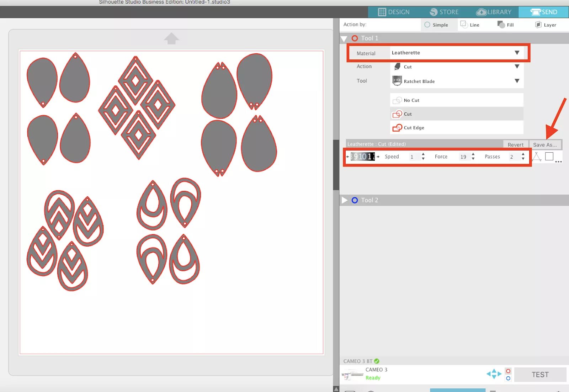The height and width of the screenshot is (392, 569).
Task: Open the Action Cut dropdown
Action: (457, 67)
